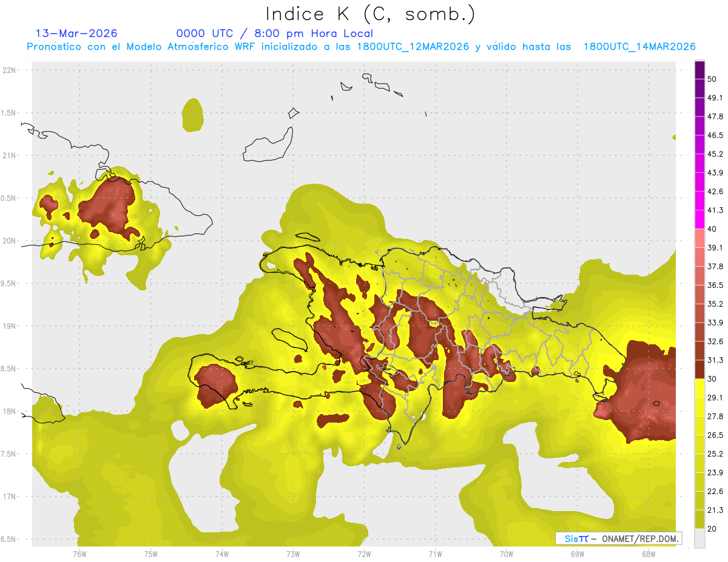Click the longitude axis label '74W'
The width and height of the screenshot is (728, 562).
(x=221, y=554)
